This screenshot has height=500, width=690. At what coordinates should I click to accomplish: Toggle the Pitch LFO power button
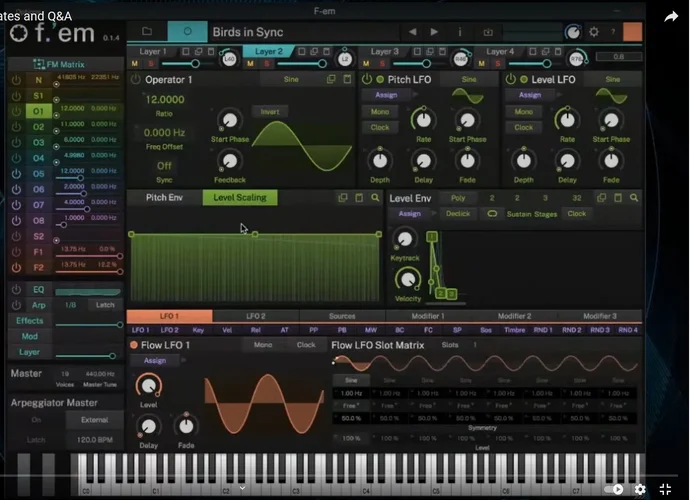366,79
